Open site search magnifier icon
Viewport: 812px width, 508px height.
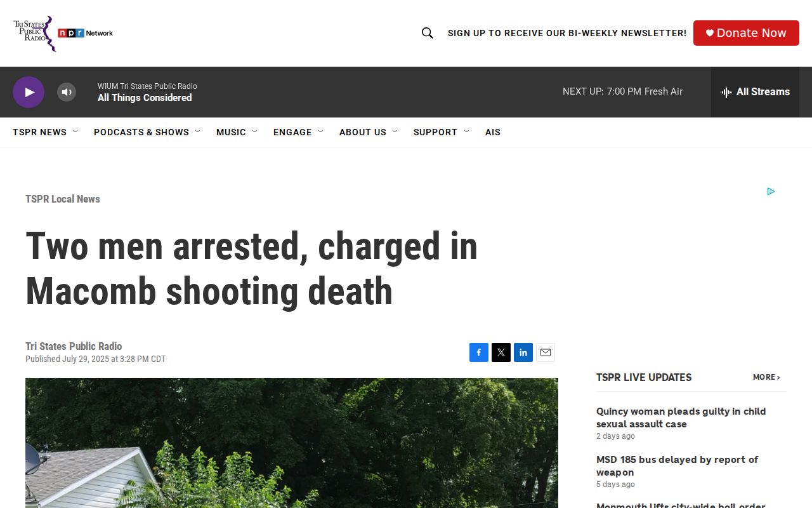(x=428, y=33)
